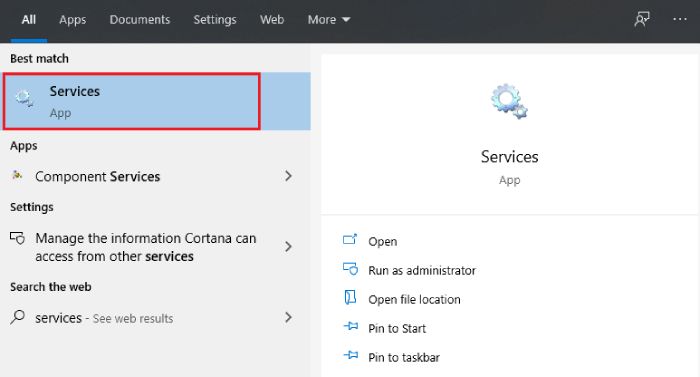Select the Services App best match result

[x=156, y=101]
